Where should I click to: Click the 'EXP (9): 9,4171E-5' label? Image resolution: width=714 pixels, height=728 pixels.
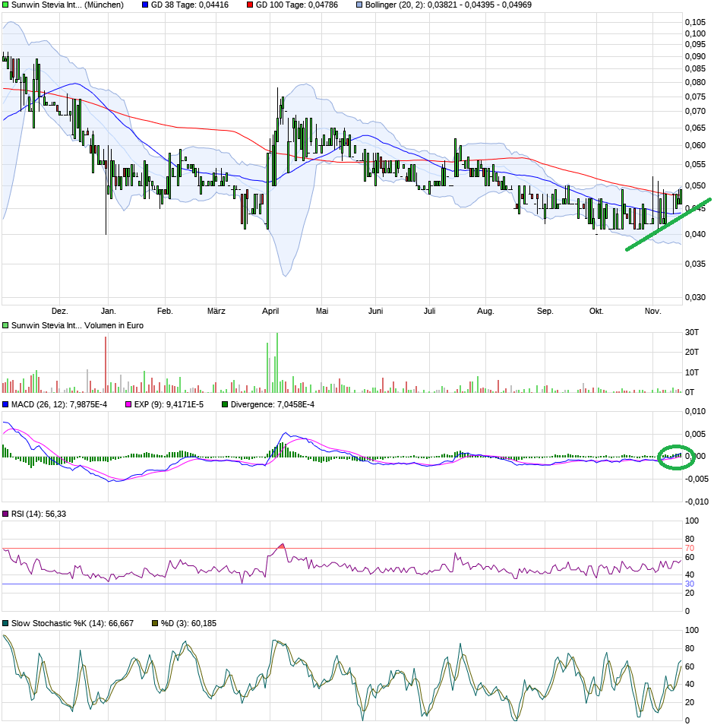click(169, 405)
